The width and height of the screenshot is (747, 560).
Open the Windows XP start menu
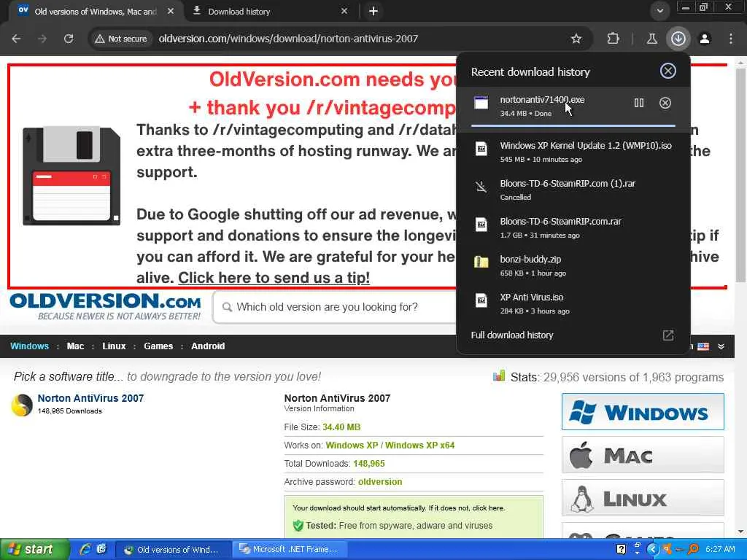[x=34, y=549]
